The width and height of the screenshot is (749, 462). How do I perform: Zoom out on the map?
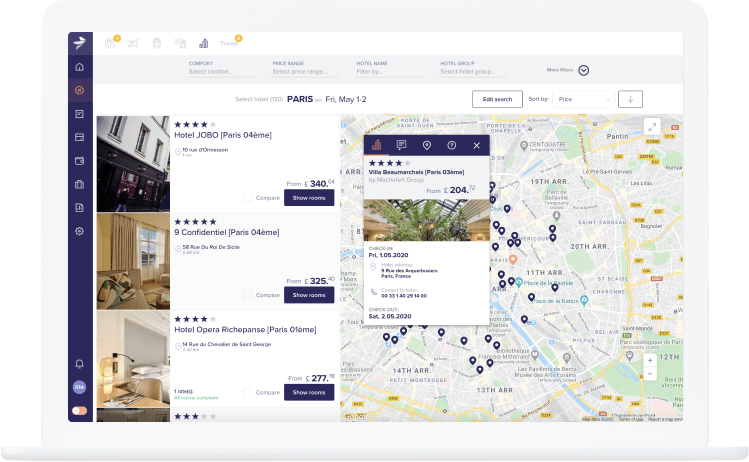point(650,374)
